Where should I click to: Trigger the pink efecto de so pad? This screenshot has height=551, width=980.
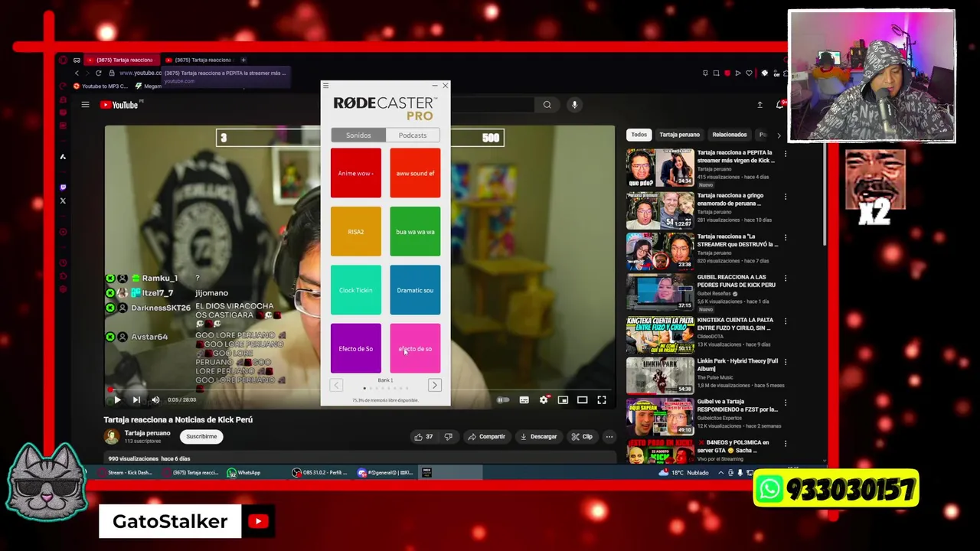415,348
